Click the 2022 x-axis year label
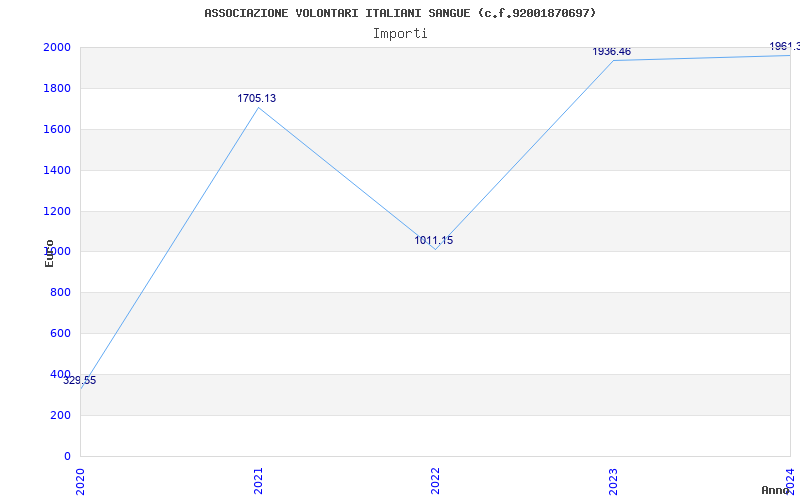This screenshot has height=500, width=800. point(435,481)
